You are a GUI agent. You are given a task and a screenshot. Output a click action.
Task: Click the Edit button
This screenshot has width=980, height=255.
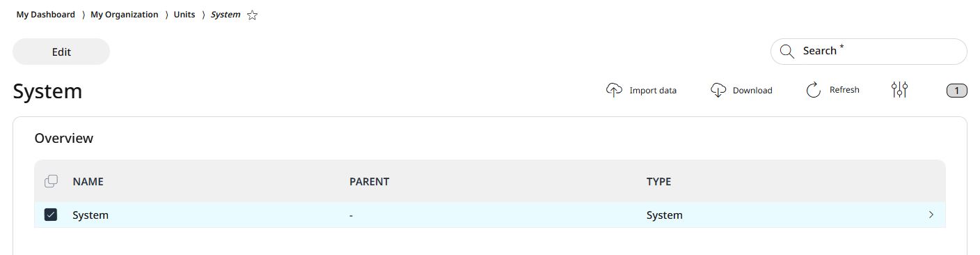61,52
